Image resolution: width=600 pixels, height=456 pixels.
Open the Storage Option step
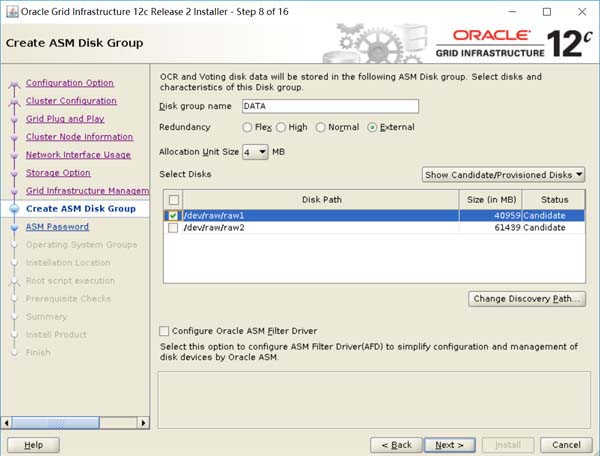click(x=58, y=173)
